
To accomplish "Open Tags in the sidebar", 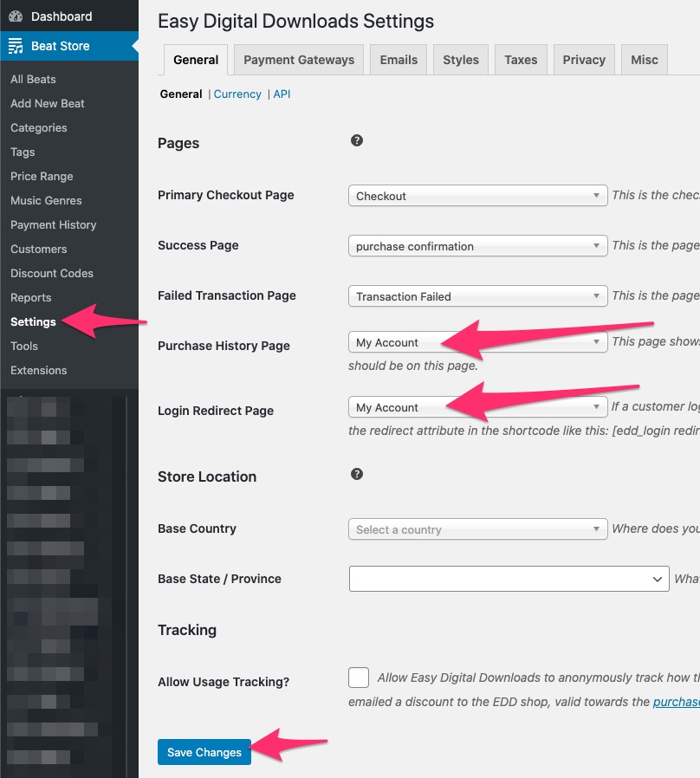I will pos(23,152).
